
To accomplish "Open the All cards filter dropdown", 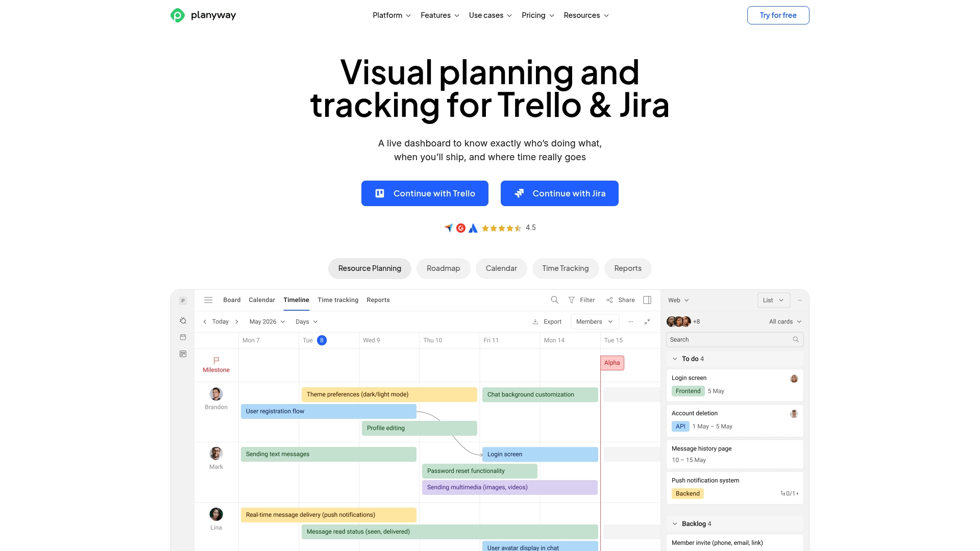I will (x=785, y=322).
